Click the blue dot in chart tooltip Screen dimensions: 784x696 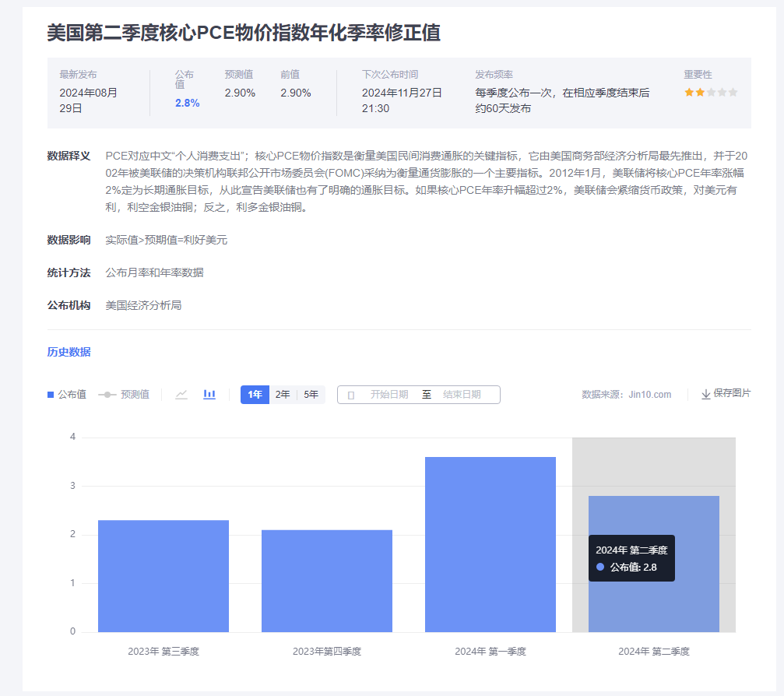(600, 568)
